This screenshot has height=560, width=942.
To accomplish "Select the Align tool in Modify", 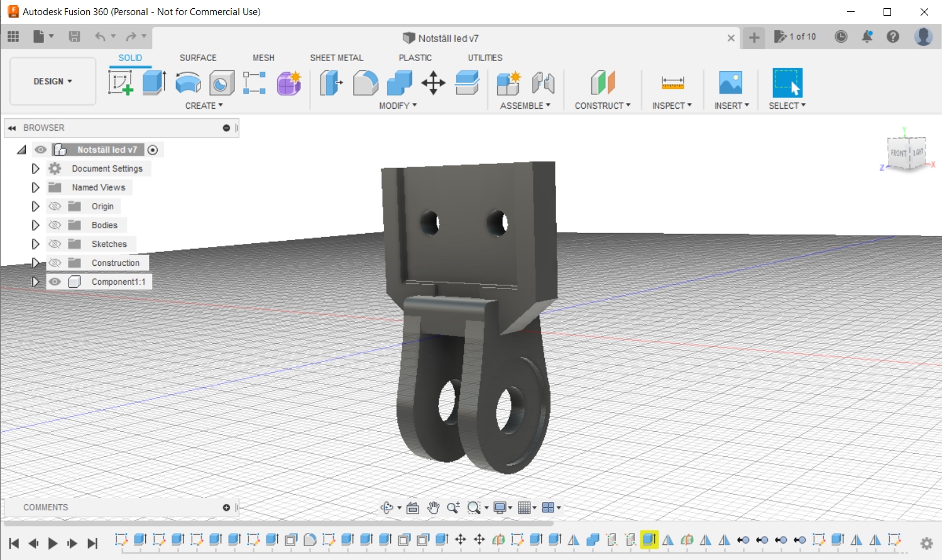I will coord(467,82).
